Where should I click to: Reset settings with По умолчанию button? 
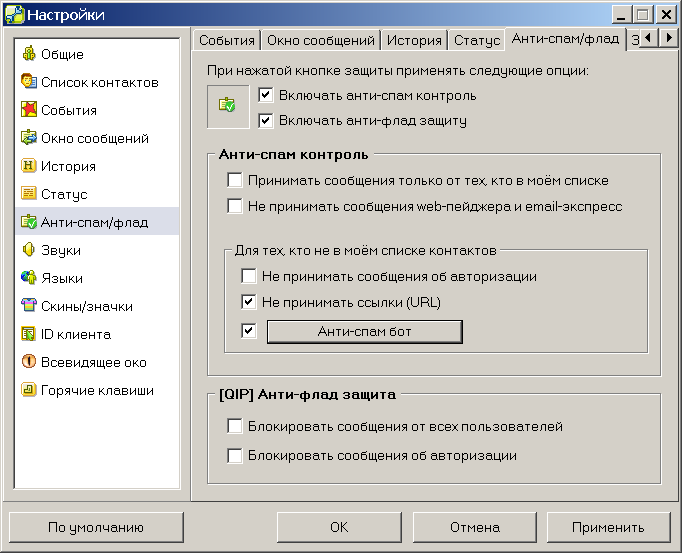pyautogui.click(x=96, y=527)
